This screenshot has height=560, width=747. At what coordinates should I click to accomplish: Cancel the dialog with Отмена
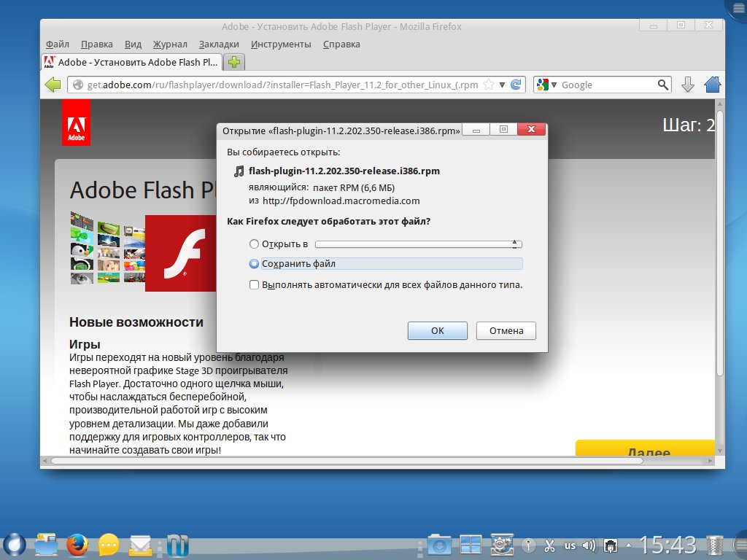click(506, 330)
